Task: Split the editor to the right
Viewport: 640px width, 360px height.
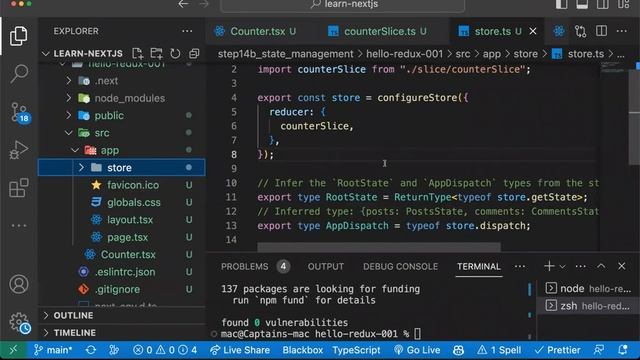Action: point(601,31)
